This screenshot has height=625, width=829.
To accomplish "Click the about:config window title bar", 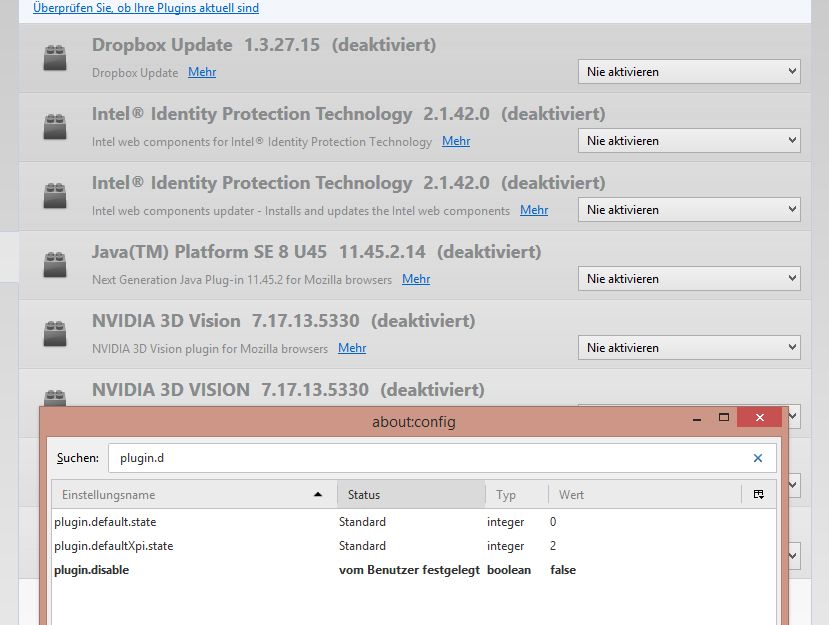I will pos(413,422).
